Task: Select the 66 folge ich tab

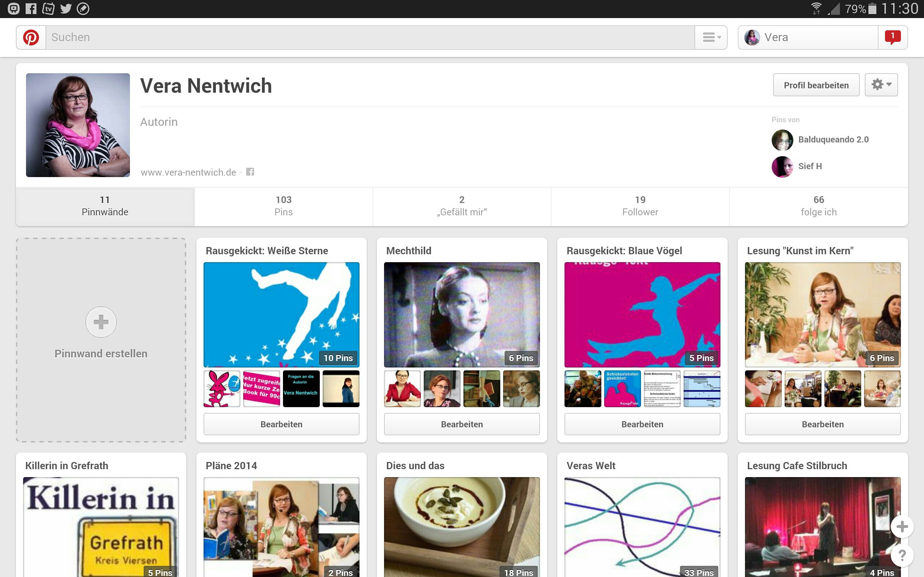Action: (x=818, y=206)
